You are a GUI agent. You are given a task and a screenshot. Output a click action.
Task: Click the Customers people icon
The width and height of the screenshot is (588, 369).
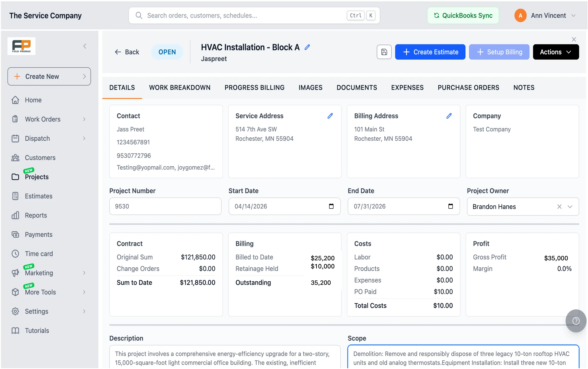coord(15,158)
